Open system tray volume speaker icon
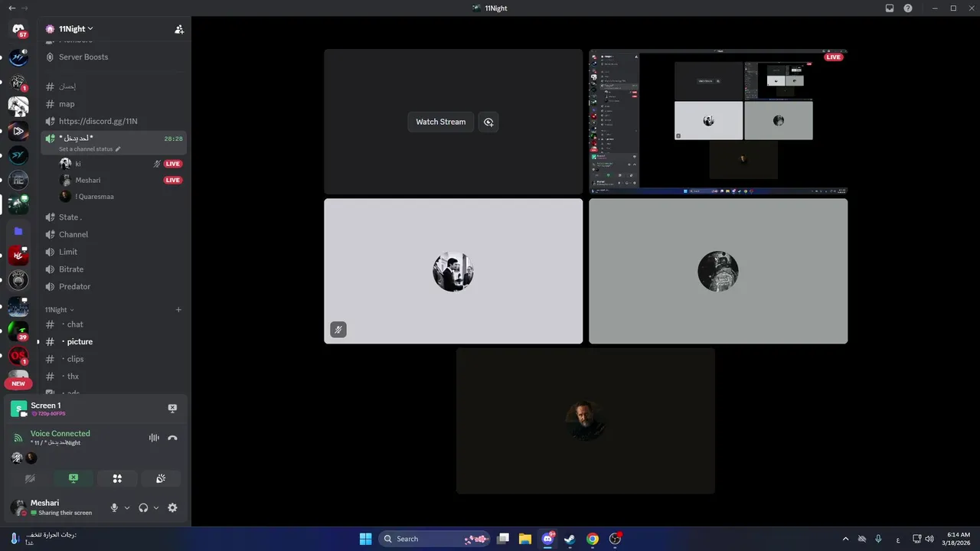The image size is (980, 551). [x=929, y=539]
